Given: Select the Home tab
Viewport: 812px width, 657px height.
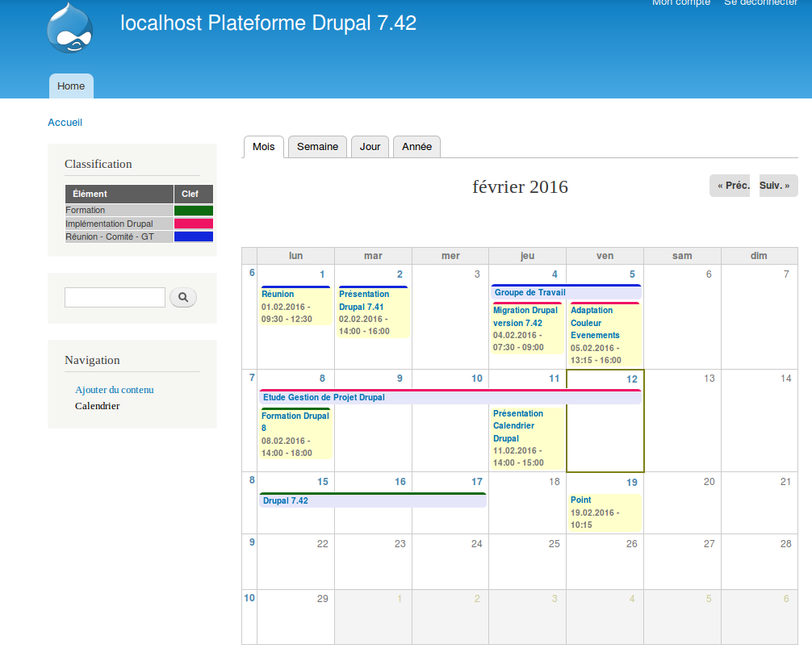Looking at the screenshot, I should point(71,86).
